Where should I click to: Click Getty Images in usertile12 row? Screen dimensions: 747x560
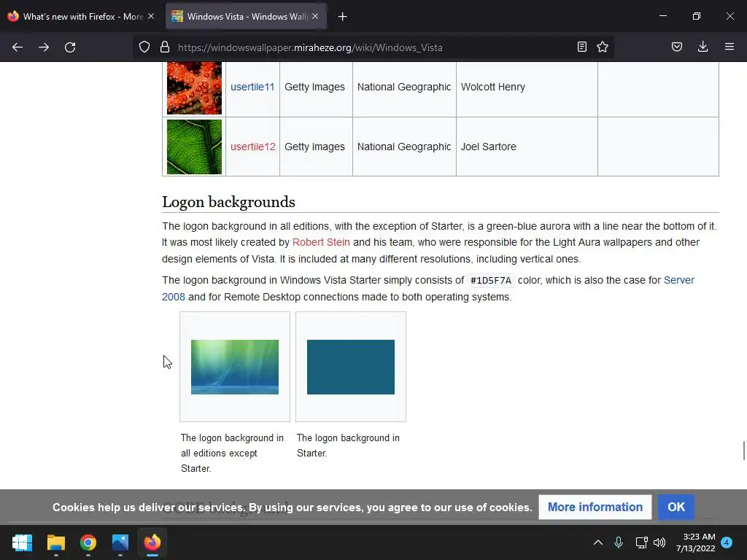[314, 147]
